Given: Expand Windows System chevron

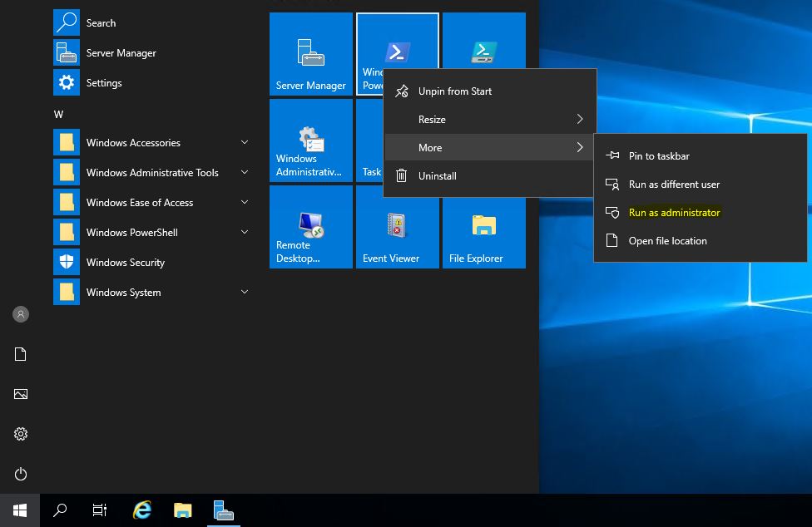Looking at the screenshot, I should (x=245, y=293).
